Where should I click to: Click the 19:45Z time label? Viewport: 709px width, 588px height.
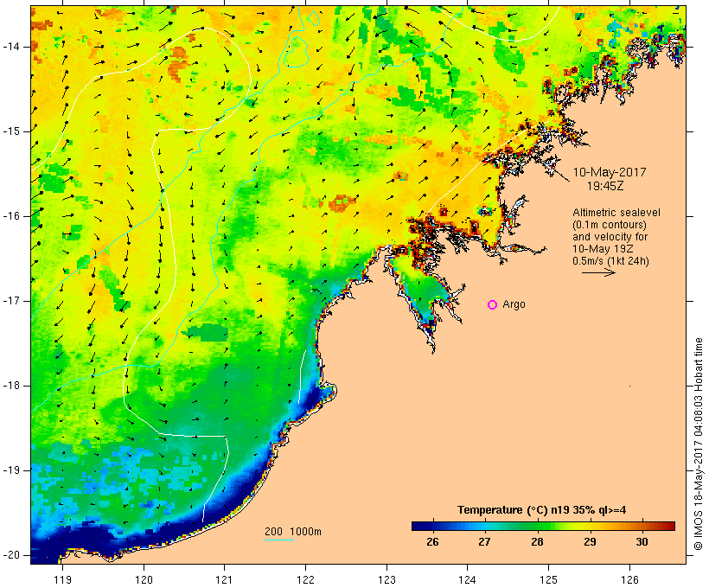tap(605, 186)
